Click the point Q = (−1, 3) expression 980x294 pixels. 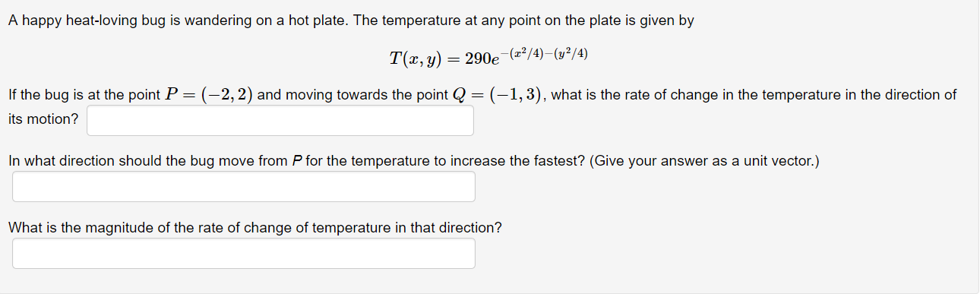click(x=498, y=95)
